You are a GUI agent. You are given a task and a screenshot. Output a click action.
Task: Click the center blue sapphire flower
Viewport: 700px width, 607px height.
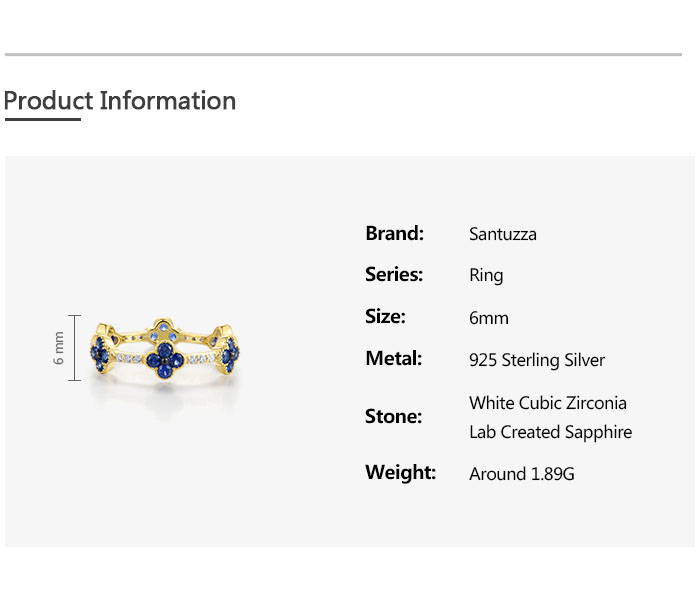pos(165,360)
